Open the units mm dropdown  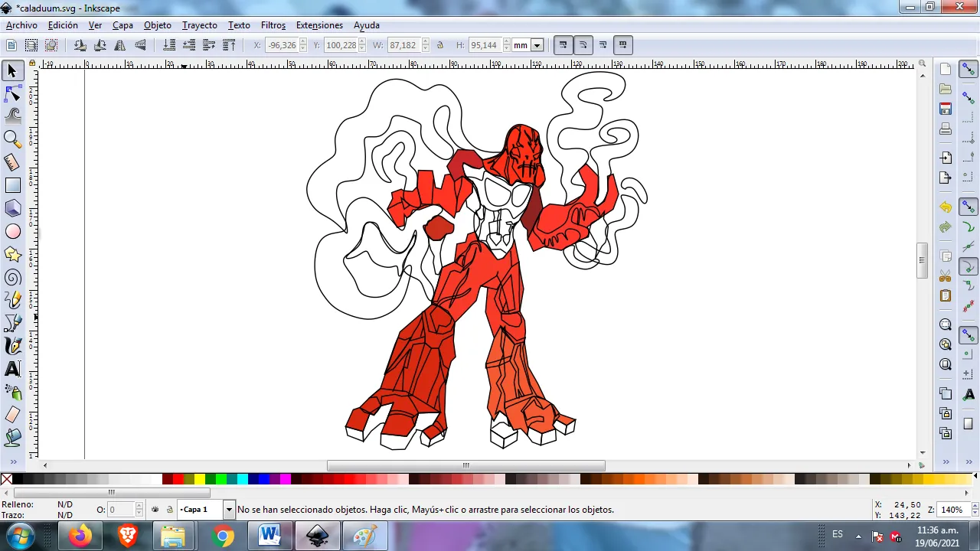click(537, 45)
